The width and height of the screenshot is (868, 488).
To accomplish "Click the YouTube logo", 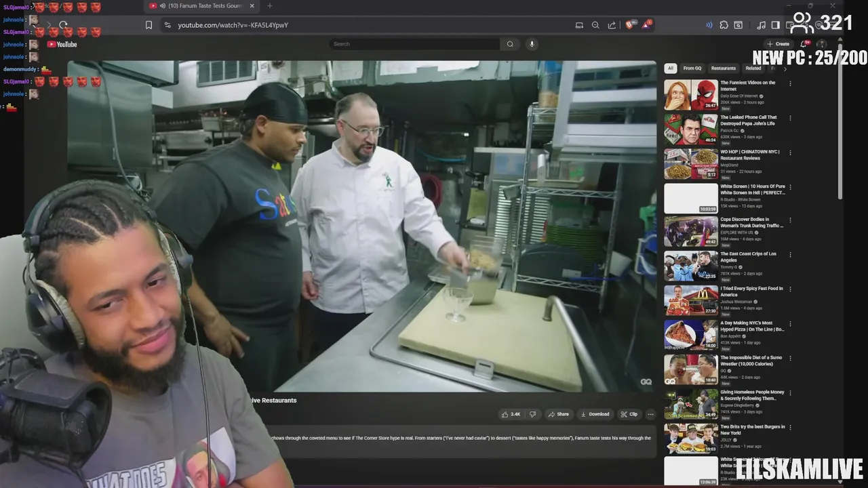I will pos(62,44).
